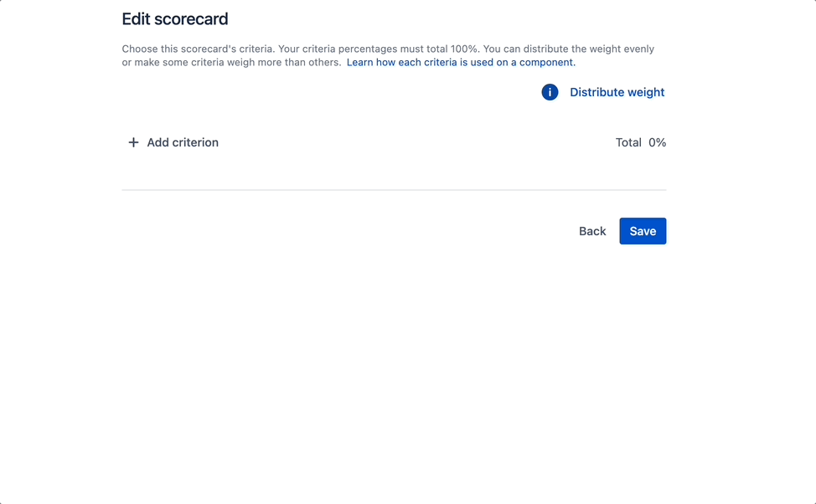816x504 pixels.
Task: Click the Back text button
Action: (x=592, y=231)
